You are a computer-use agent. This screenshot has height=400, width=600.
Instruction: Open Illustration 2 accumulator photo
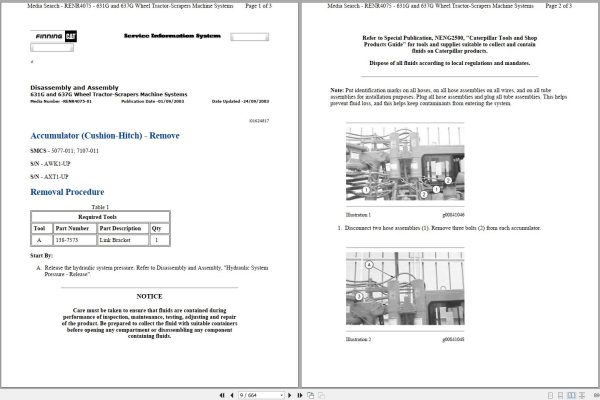click(405, 288)
